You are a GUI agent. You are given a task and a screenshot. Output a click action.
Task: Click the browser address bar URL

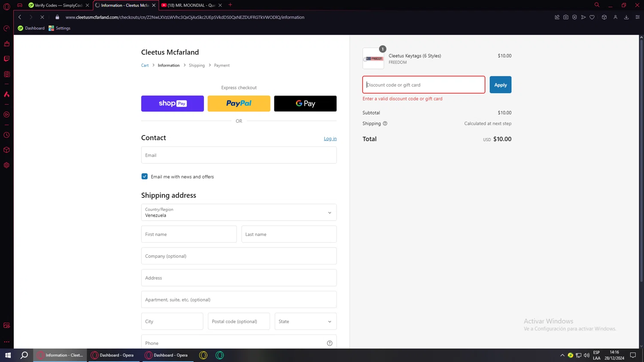click(185, 17)
